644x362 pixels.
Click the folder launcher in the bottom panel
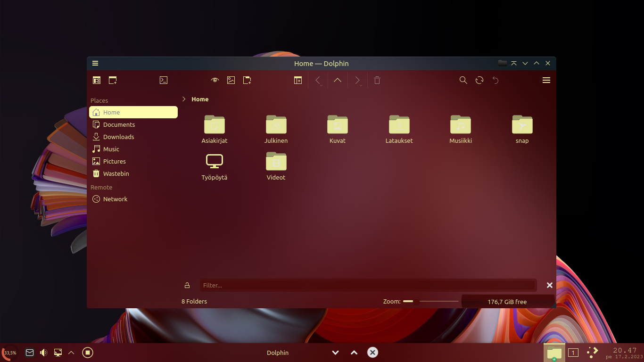point(554,353)
